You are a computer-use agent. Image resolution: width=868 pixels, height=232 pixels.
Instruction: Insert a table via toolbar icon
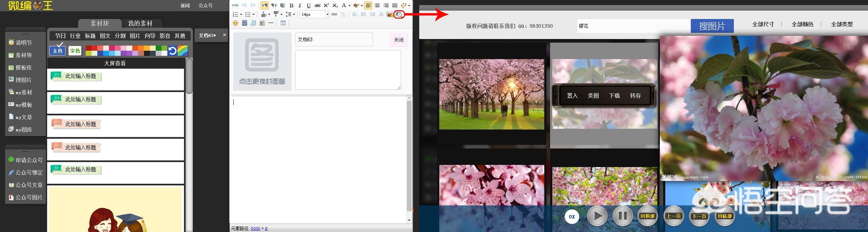283,23
